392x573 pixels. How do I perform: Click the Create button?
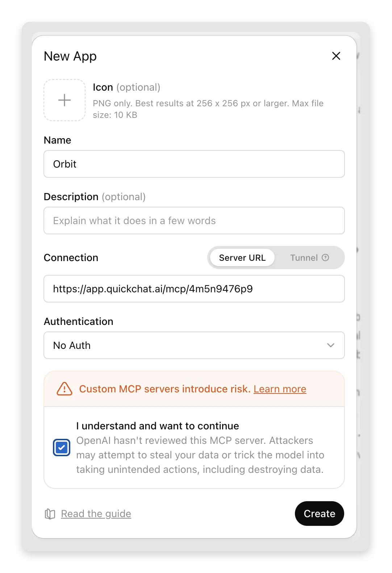pyautogui.click(x=319, y=514)
